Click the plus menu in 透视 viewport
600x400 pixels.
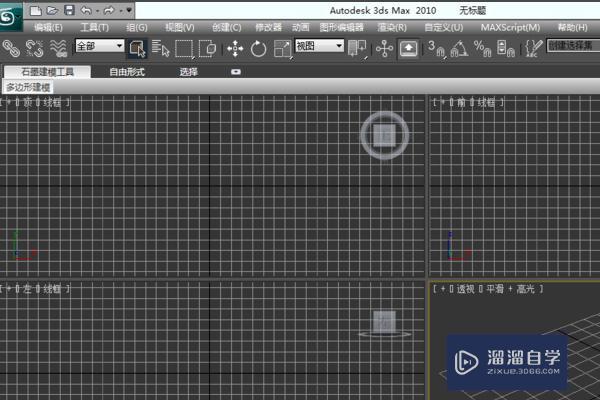[x=443, y=289]
